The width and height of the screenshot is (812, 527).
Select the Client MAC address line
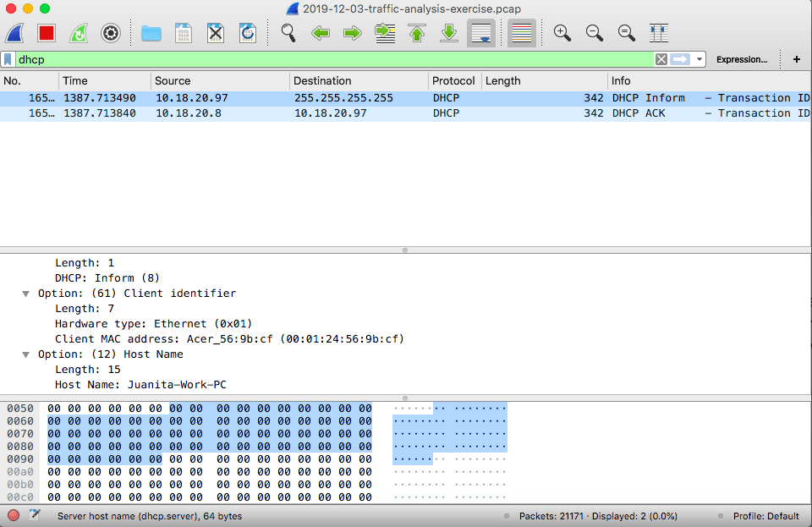[229, 339]
